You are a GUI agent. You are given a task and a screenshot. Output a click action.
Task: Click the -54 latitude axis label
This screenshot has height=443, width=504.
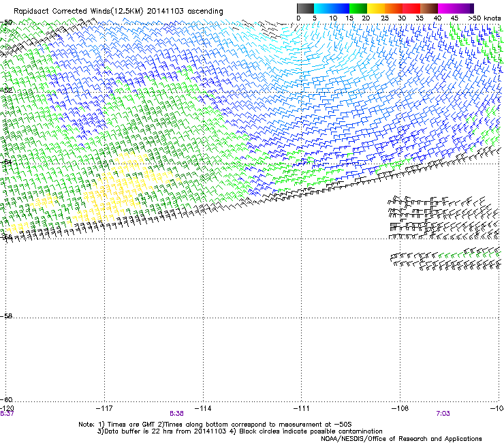tap(6, 162)
